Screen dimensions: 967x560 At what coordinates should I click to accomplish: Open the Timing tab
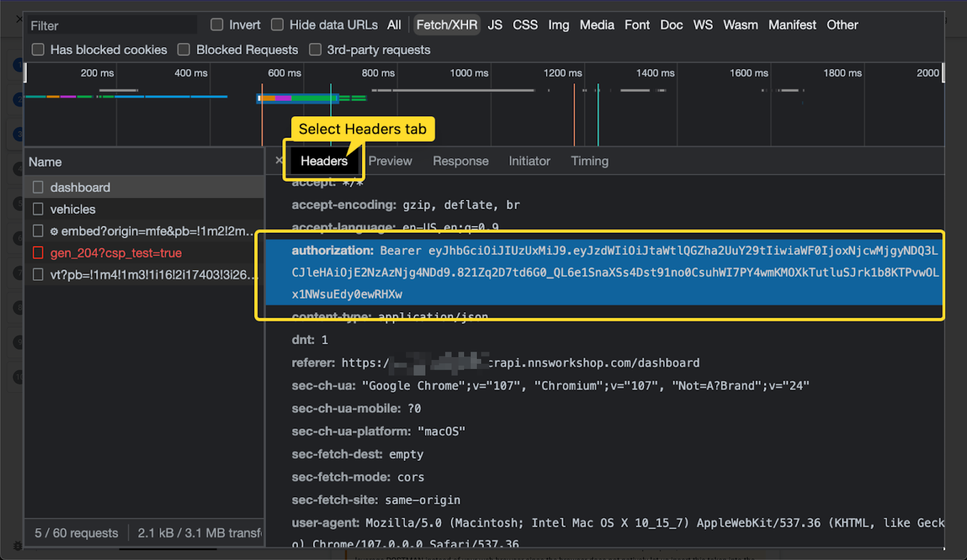tap(590, 161)
